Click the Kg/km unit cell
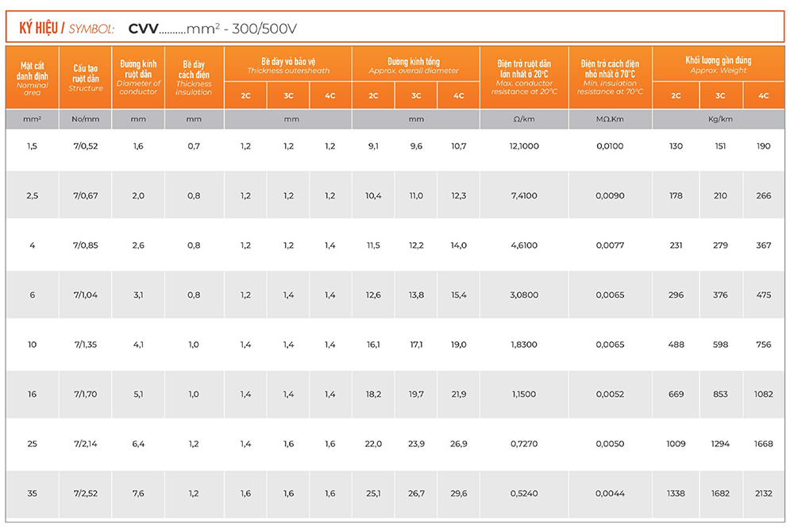 (719, 120)
